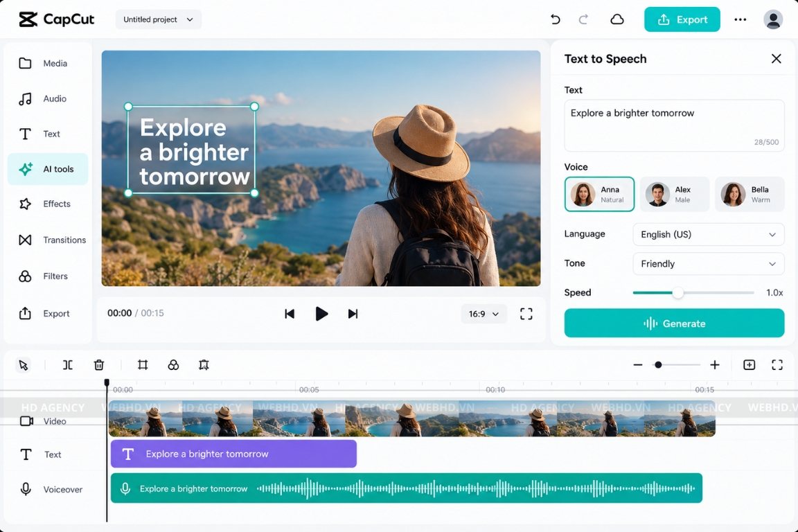This screenshot has height=532, width=798.
Task: Click the Text to Speech input field
Action: 674,125
